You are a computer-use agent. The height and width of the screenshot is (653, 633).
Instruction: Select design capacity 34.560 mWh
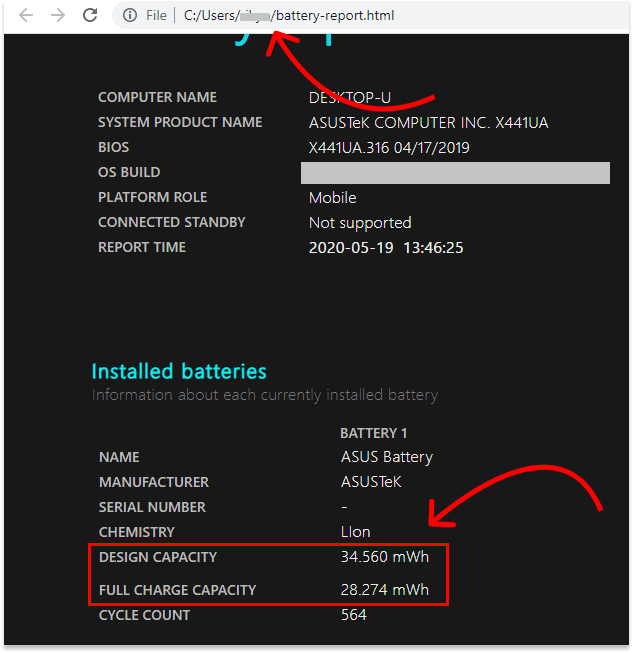[385, 557]
